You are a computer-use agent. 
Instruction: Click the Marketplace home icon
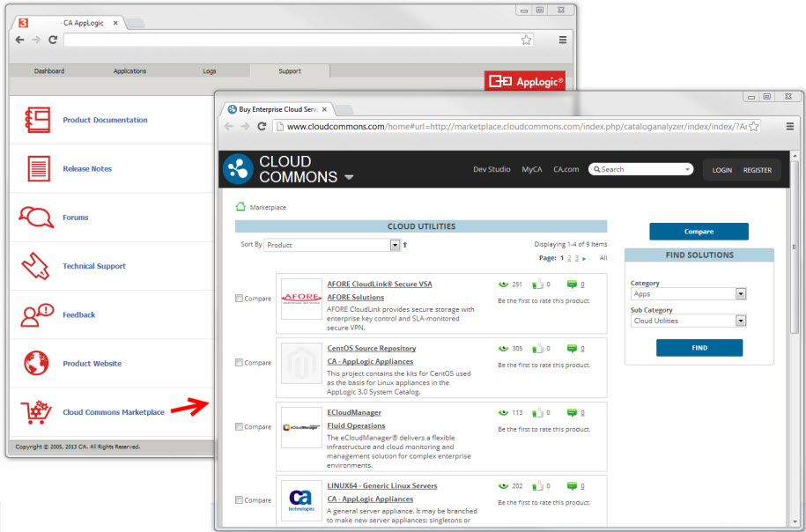240,207
